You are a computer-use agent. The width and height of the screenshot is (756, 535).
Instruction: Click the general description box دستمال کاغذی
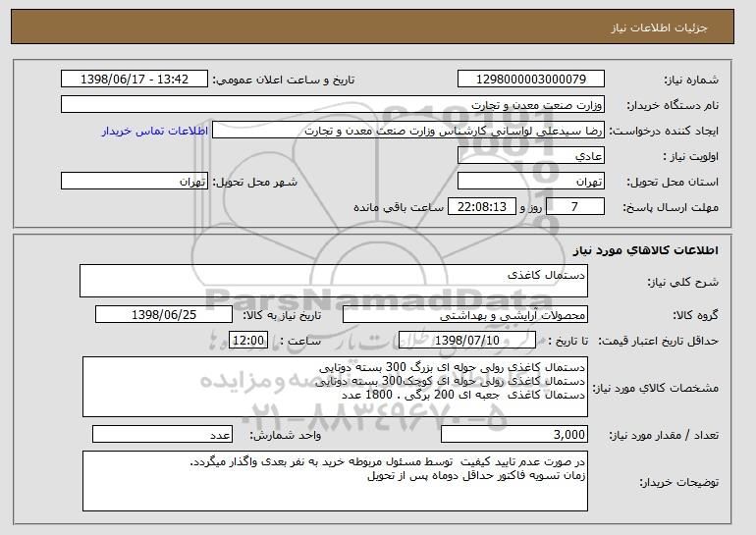pos(334,281)
